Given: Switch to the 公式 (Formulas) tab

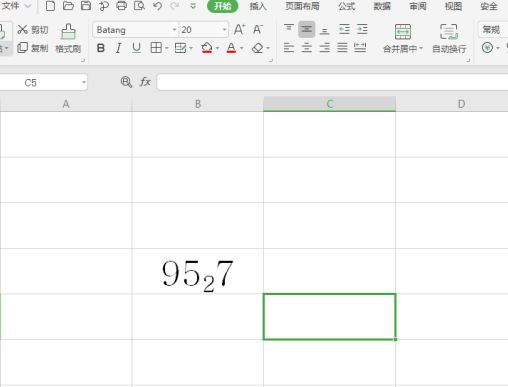Looking at the screenshot, I should click(x=347, y=6).
